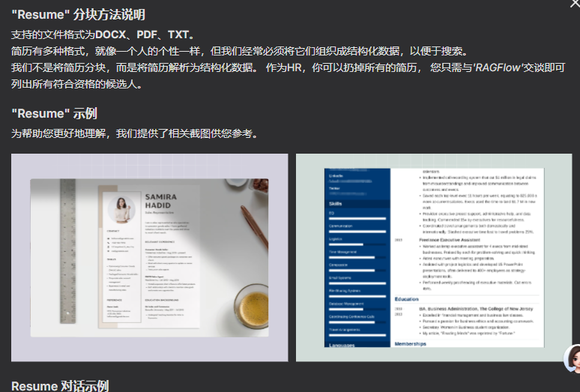The image size is (580, 392).
Task: Open the blue sidebar resume example image
Action: [434, 257]
